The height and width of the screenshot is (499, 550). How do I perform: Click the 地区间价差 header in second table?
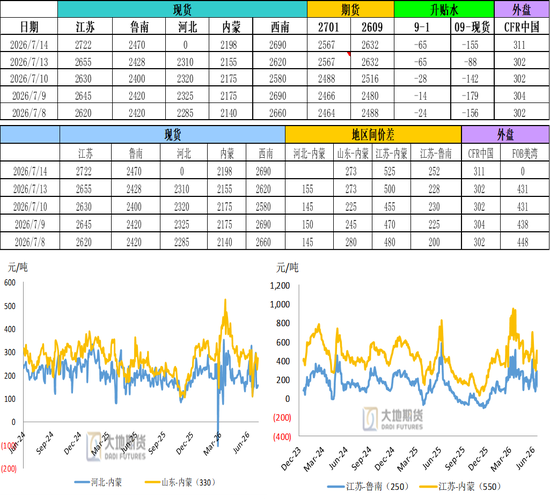(373, 134)
